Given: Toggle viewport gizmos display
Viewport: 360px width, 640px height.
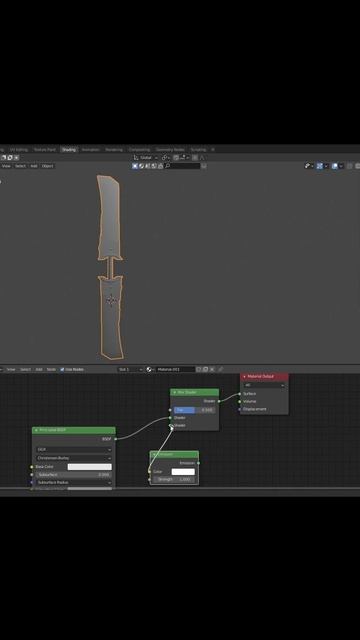Looking at the screenshot, I should [320, 166].
